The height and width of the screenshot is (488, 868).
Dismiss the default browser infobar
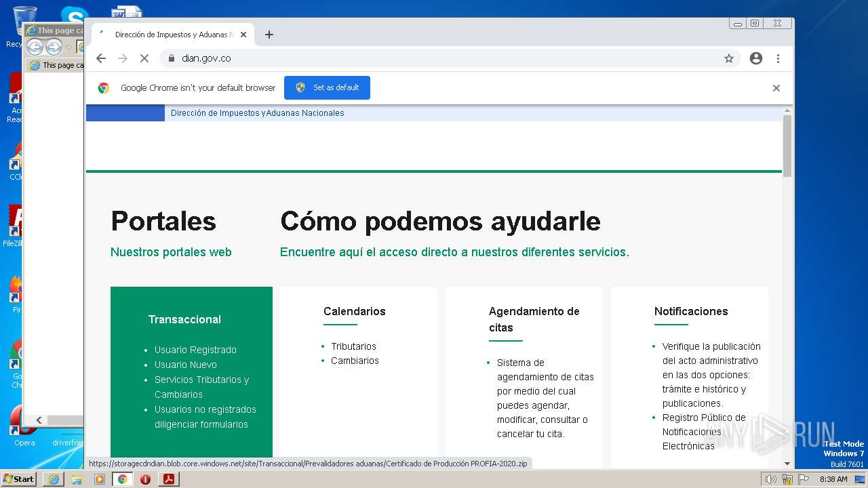click(x=776, y=88)
